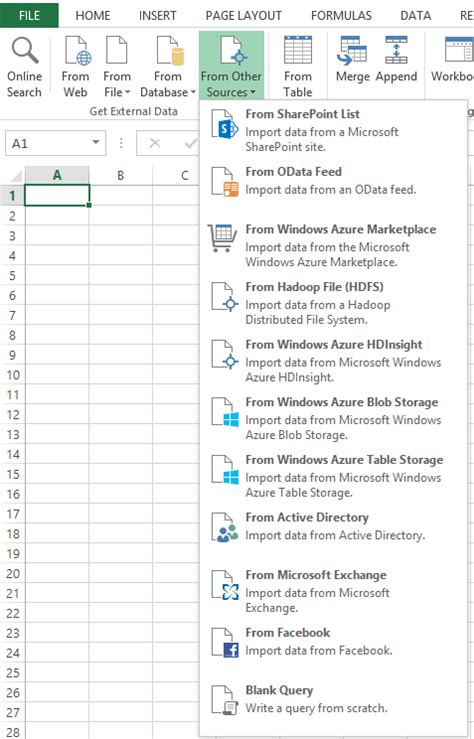Viewport: 474px width, 739px height.
Task: Select the Windows Azure HDInsight icon
Action: pyautogui.click(x=224, y=355)
